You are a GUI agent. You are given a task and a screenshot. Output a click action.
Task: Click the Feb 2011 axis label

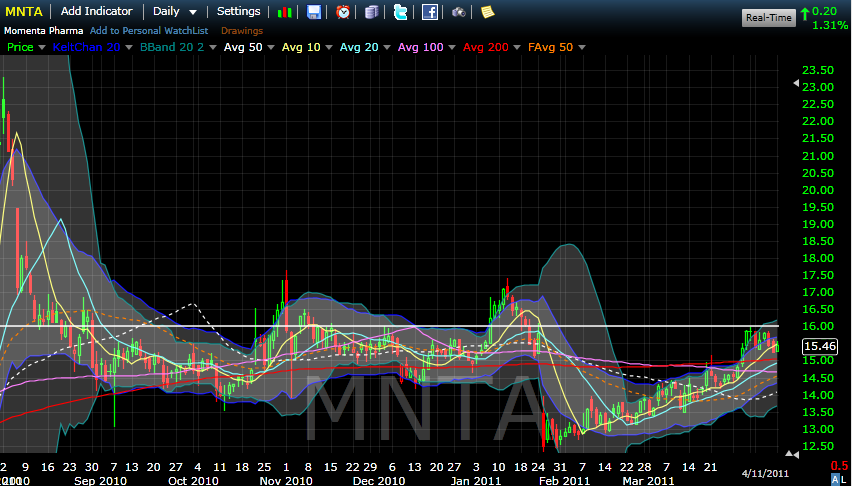[565, 481]
